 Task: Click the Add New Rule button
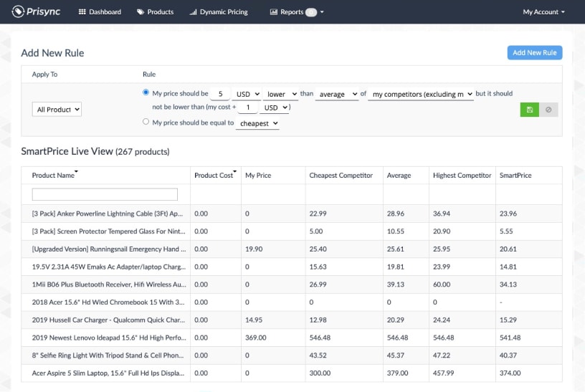pyautogui.click(x=534, y=52)
